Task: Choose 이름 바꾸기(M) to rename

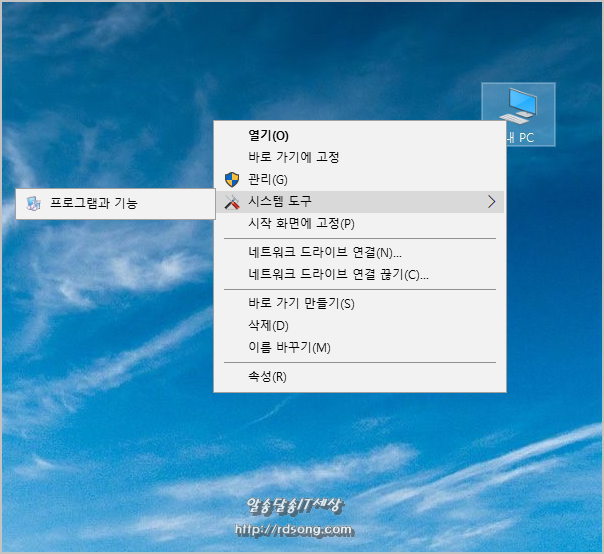Action: point(289,347)
